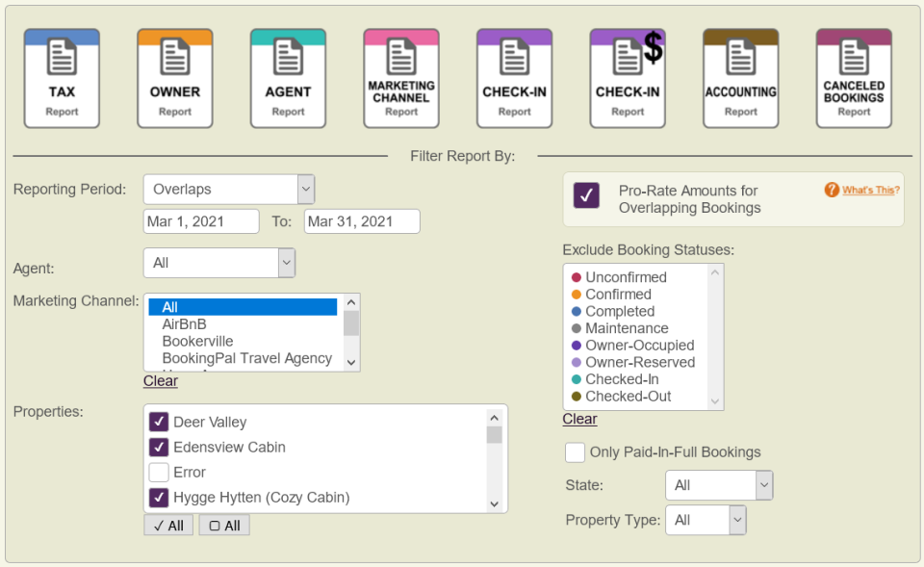Open the Canceled Bookings Report
924x567 pixels.
click(854, 78)
